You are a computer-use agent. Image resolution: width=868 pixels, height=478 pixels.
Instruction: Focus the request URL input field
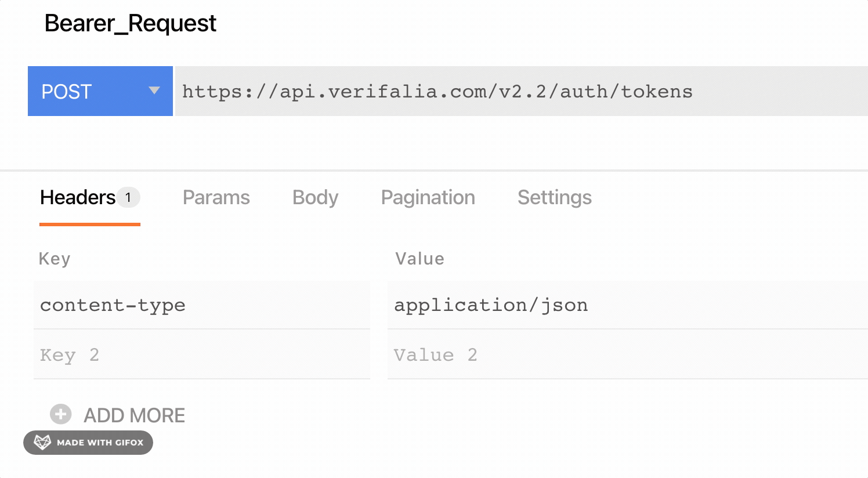tap(520, 92)
